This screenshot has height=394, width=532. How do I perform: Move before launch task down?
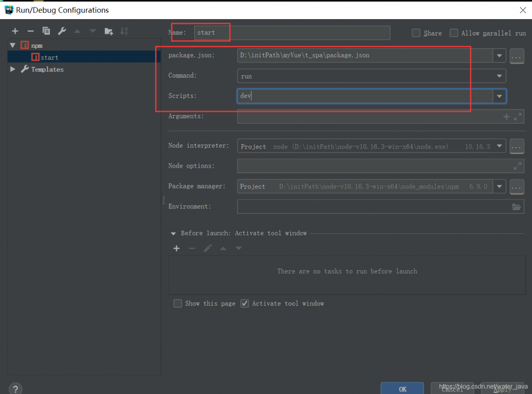point(239,248)
